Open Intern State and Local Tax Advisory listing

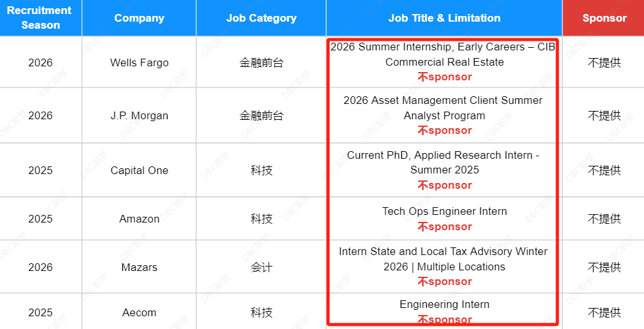pyautogui.click(x=443, y=259)
